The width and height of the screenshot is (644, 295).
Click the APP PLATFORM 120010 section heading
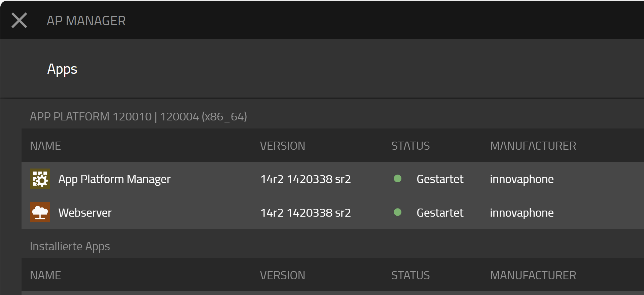[138, 116]
